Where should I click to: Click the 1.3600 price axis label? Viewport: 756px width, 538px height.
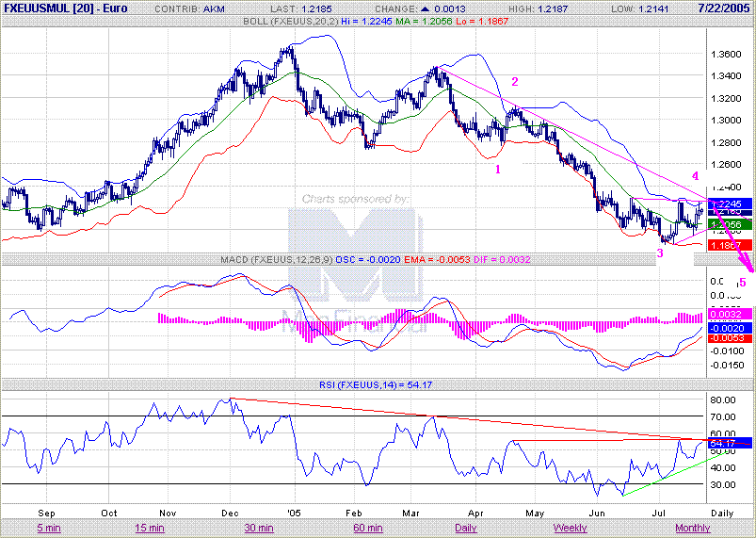tap(726, 54)
